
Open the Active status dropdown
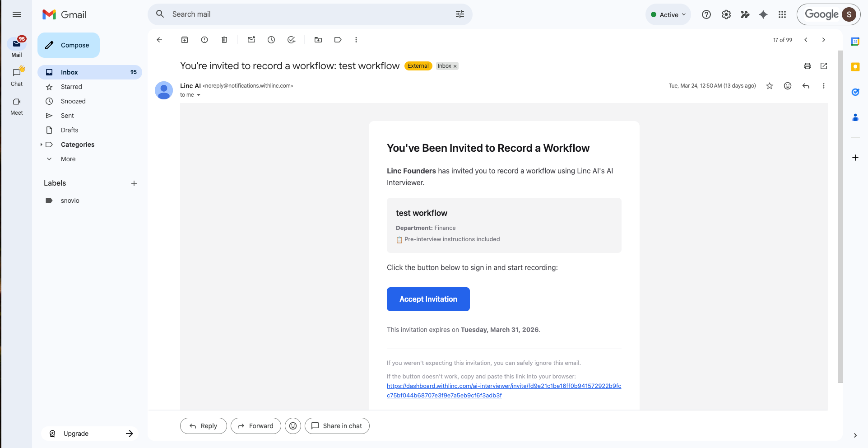pyautogui.click(x=668, y=14)
